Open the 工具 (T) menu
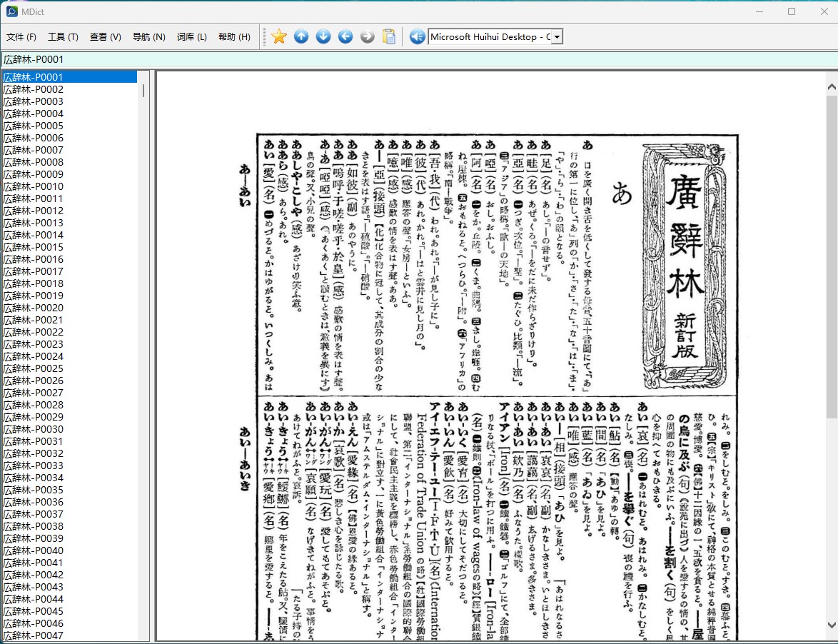 63,37
